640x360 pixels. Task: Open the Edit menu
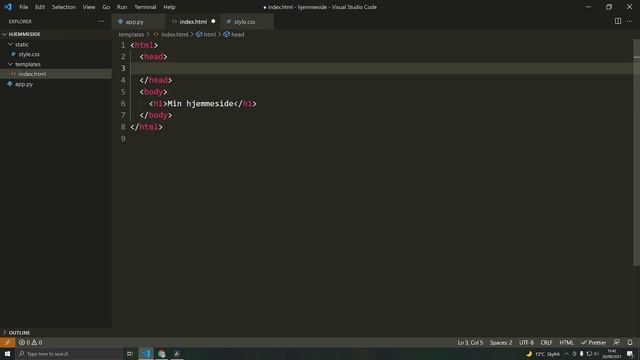40,7
